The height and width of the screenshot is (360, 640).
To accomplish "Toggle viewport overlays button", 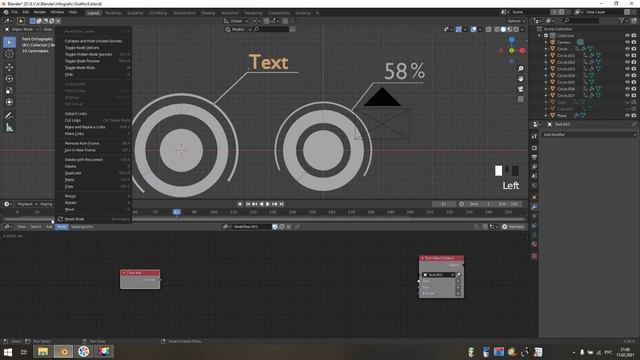I will [x=473, y=29].
